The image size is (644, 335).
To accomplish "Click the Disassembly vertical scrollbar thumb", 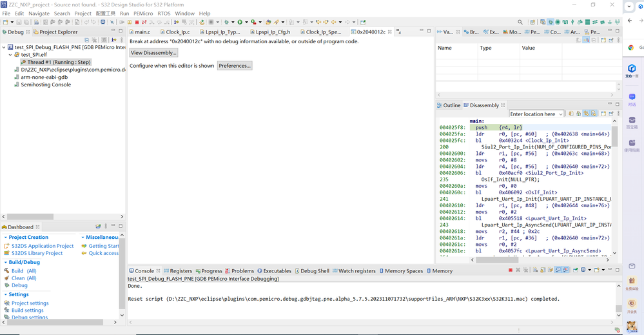I will (x=614, y=136).
